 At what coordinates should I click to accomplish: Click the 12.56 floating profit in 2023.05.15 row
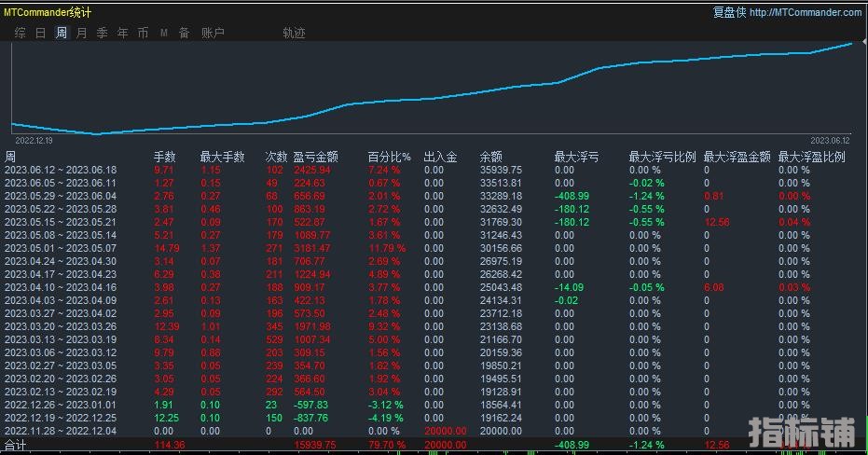[x=717, y=222]
